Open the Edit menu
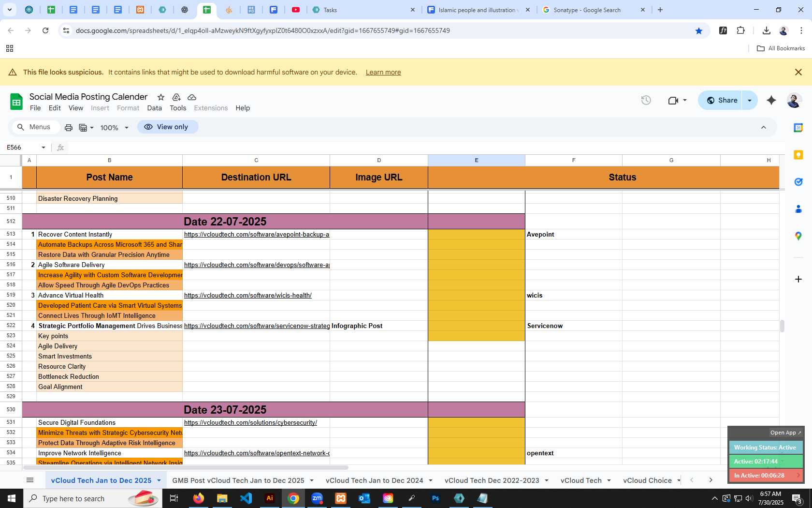 click(x=55, y=108)
